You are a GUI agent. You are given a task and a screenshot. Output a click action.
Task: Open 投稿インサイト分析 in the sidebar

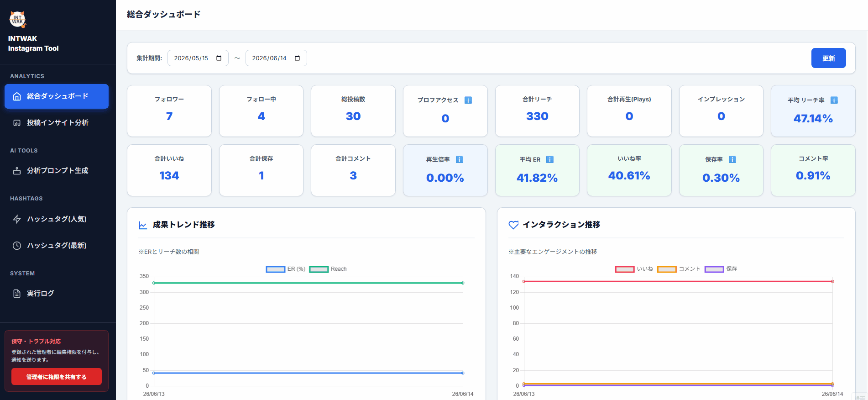[x=57, y=123]
